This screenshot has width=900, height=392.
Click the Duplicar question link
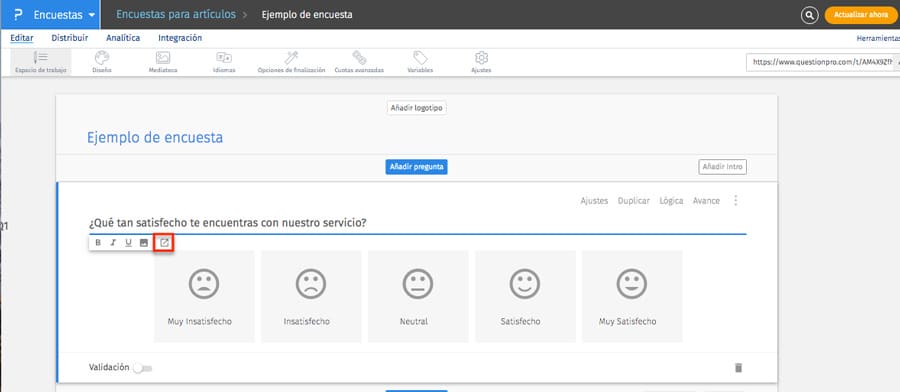pyautogui.click(x=634, y=201)
